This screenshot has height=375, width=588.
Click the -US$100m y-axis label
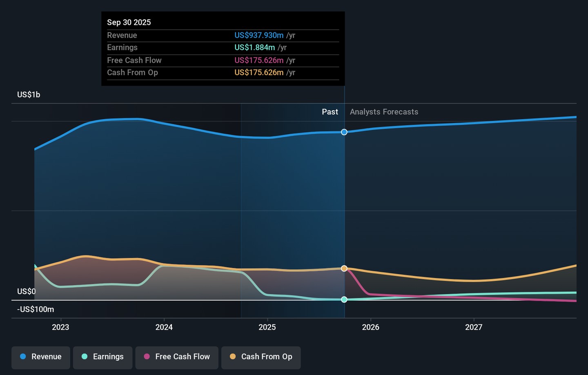[x=36, y=309]
